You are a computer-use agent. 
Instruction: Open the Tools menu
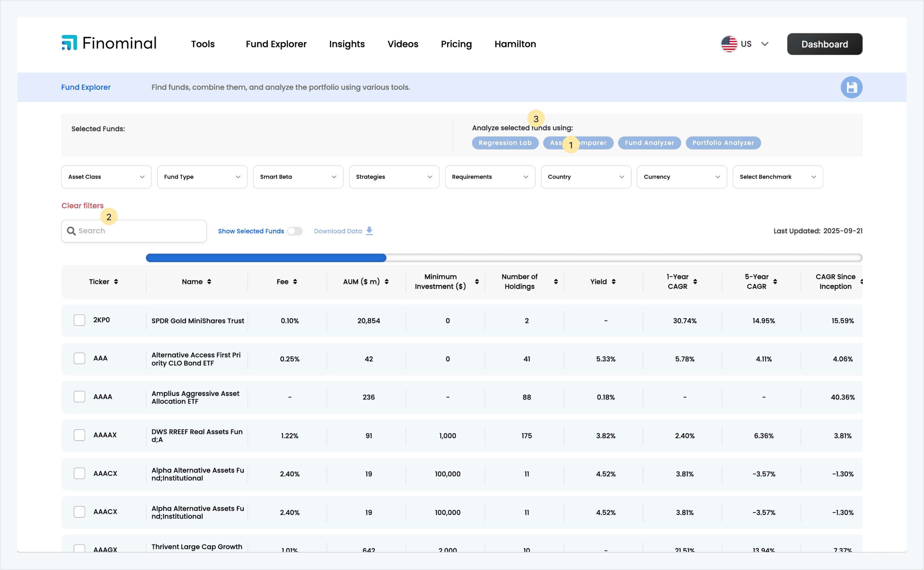tap(203, 44)
